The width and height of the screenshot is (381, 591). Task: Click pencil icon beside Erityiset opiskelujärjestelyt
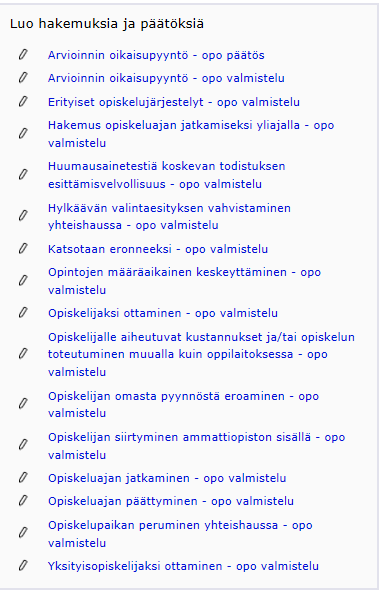click(x=23, y=101)
